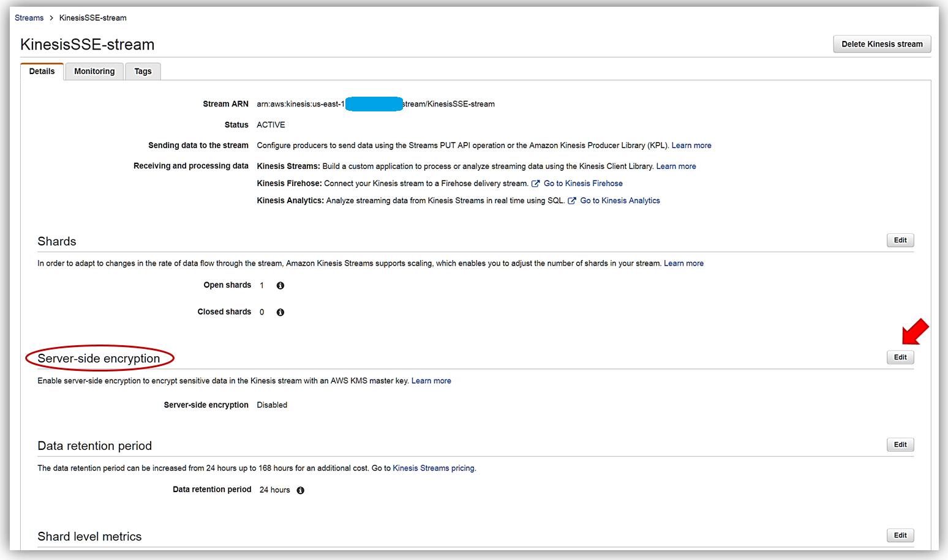Follow the Go to Kinesis Analytics link

point(620,201)
